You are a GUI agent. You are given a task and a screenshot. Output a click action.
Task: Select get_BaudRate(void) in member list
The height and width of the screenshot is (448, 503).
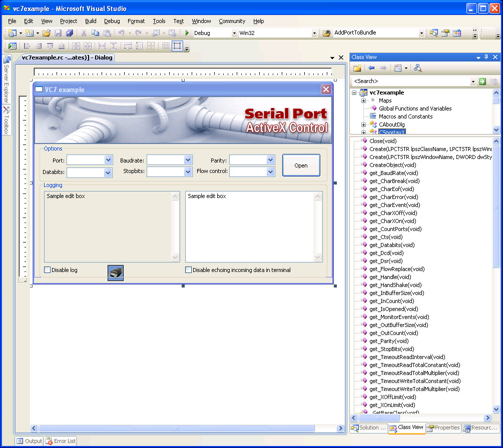(x=393, y=173)
